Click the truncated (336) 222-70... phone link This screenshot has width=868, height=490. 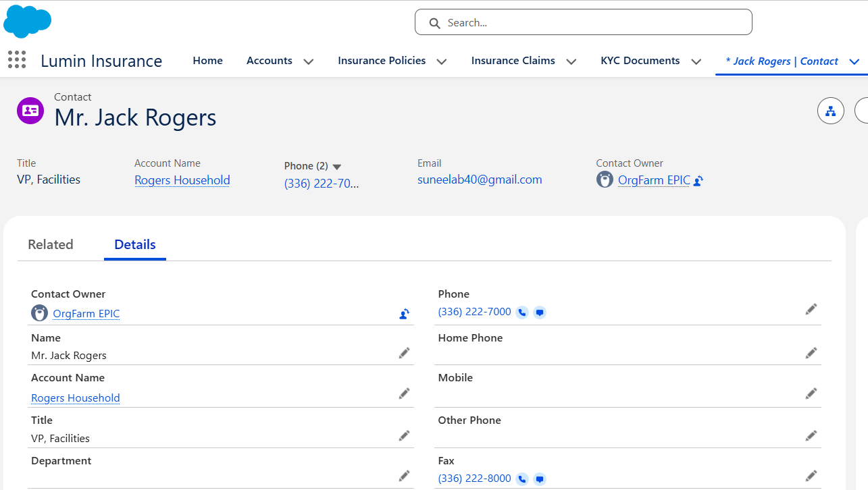(322, 183)
